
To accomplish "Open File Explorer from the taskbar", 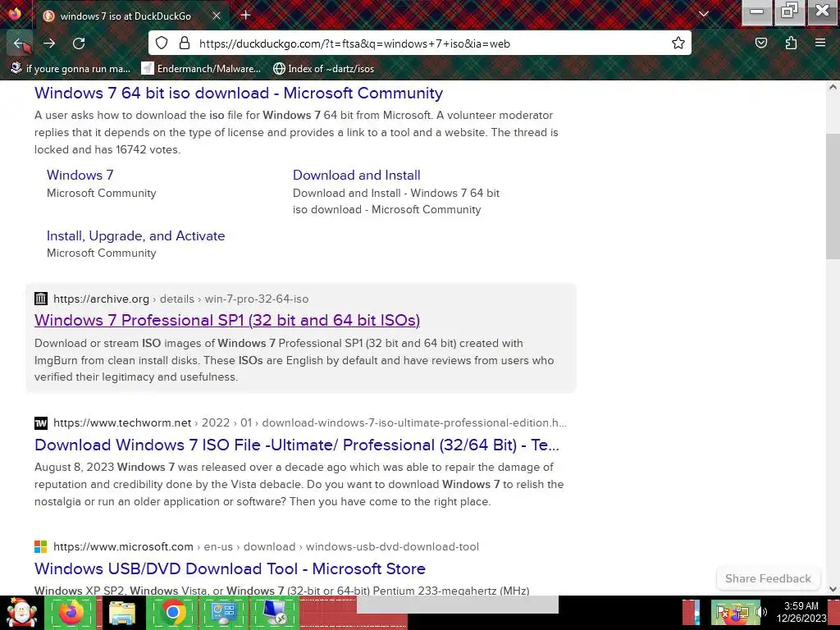I will click(121, 612).
